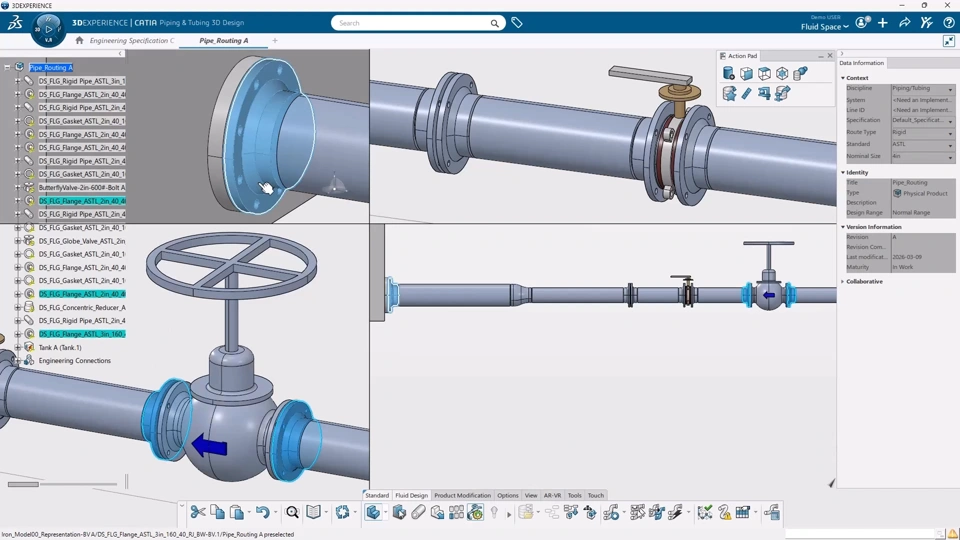Open the Standard ASTL dropdown
The height and width of the screenshot is (540, 960).
coord(950,146)
